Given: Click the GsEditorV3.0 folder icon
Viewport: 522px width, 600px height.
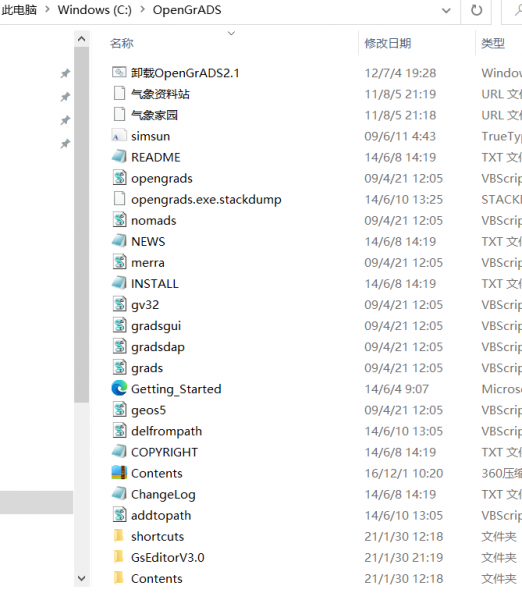Looking at the screenshot, I should click(119, 557).
